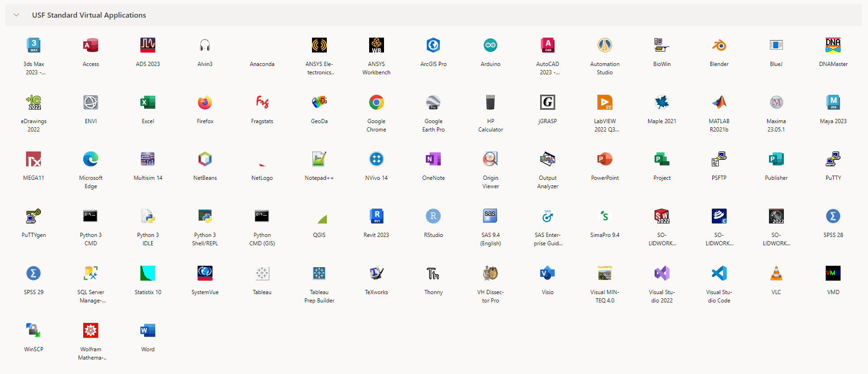Open the Arduino app icon
868x374 pixels.
click(x=490, y=45)
